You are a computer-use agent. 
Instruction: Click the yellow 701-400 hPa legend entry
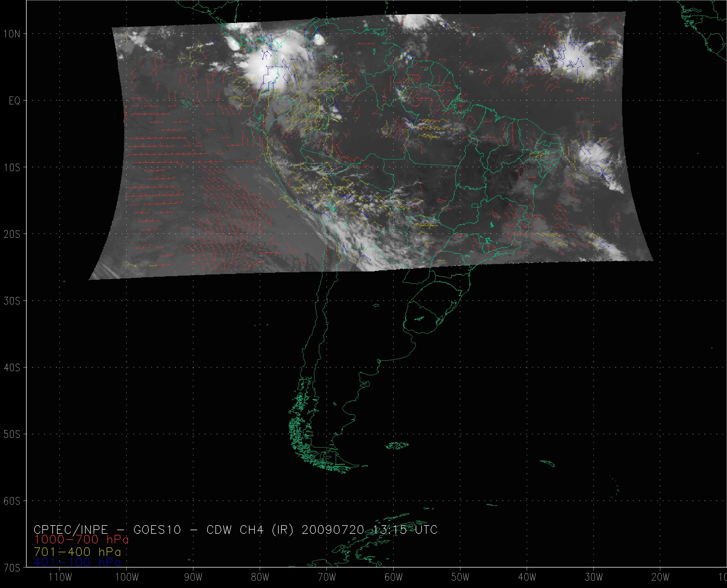pyautogui.click(x=77, y=551)
